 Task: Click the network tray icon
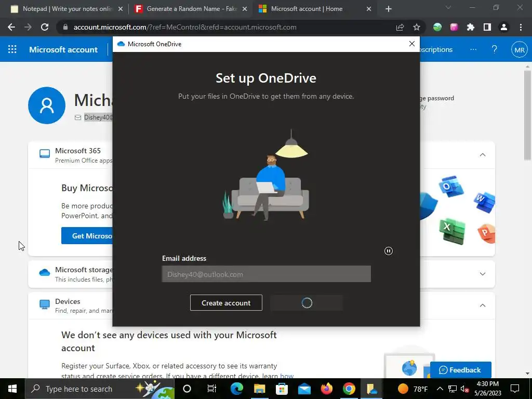click(x=453, y=389)
